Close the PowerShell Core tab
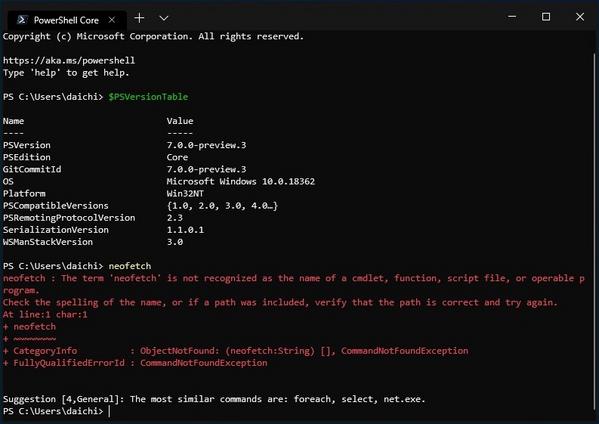Screen dimensions: 599x424 pyautogui.click(x=112, y=20)
